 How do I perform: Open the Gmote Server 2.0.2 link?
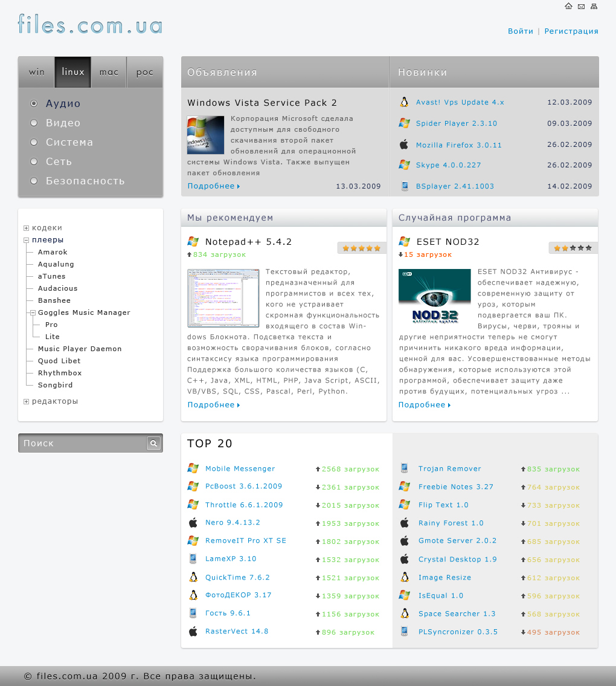[457, 540]
